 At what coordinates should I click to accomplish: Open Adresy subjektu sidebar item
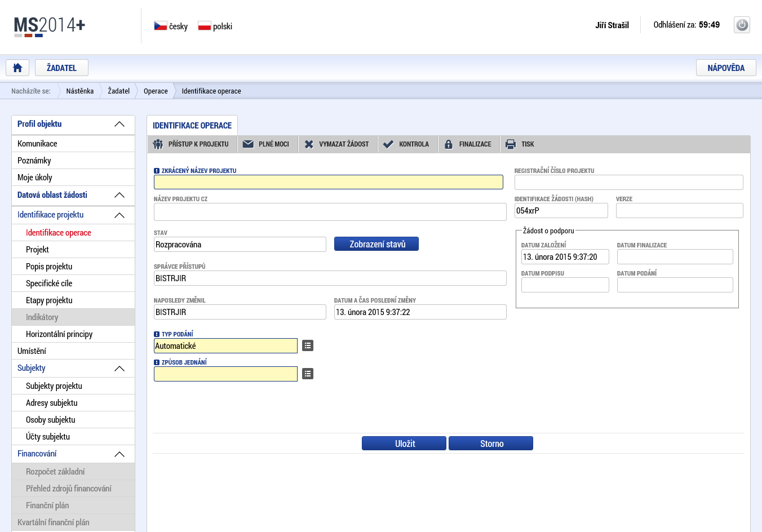[x=73, y=403]
